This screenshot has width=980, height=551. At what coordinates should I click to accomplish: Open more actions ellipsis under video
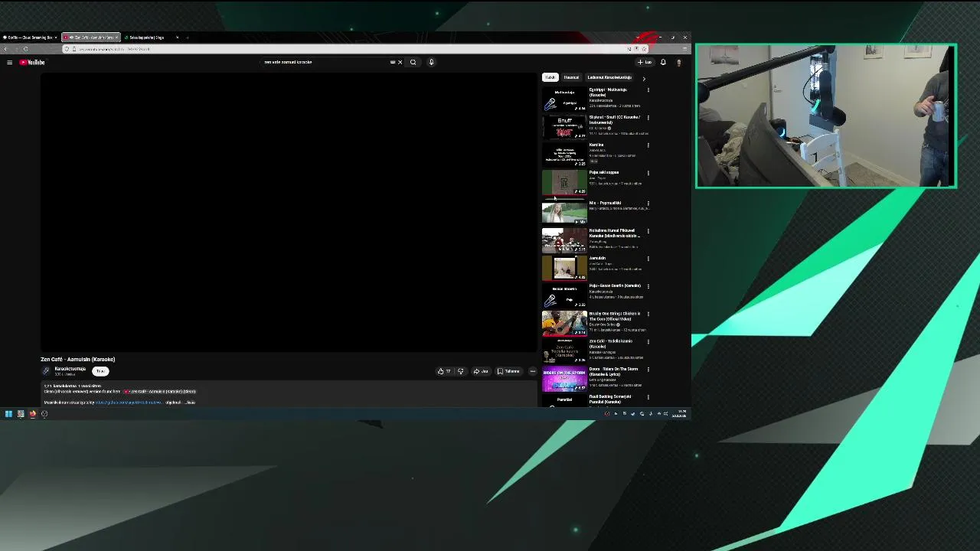pos(533,371)
